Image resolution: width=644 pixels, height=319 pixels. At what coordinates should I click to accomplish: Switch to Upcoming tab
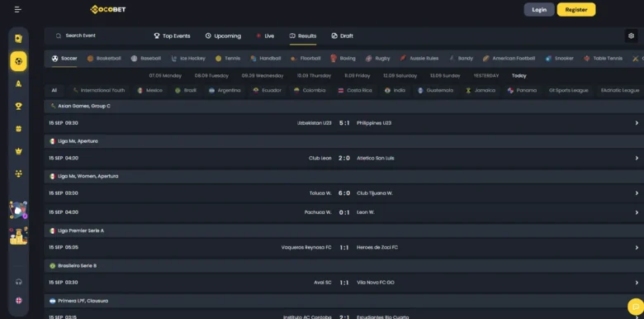pos(223,36)
